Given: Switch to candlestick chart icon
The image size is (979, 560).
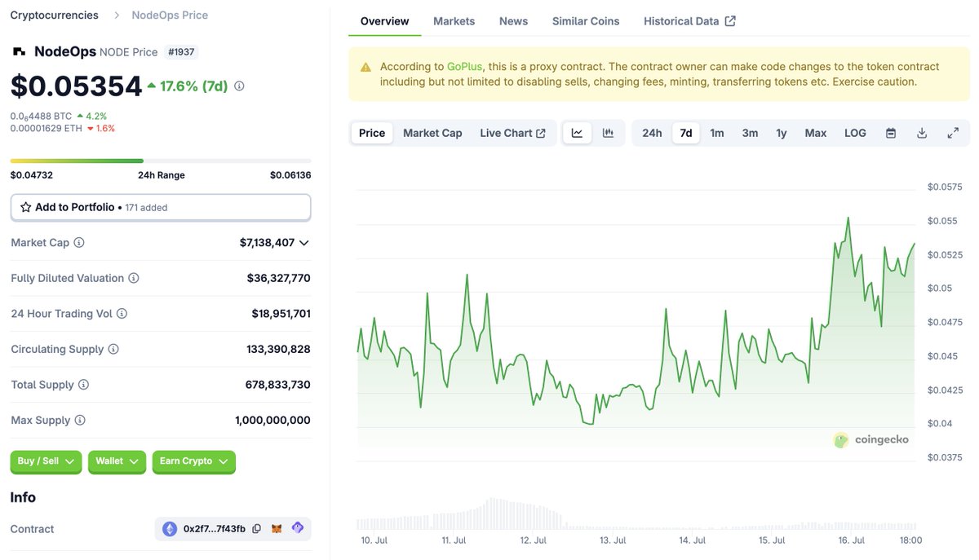Looking at the screenshot, I should click(x=608, y=133).
